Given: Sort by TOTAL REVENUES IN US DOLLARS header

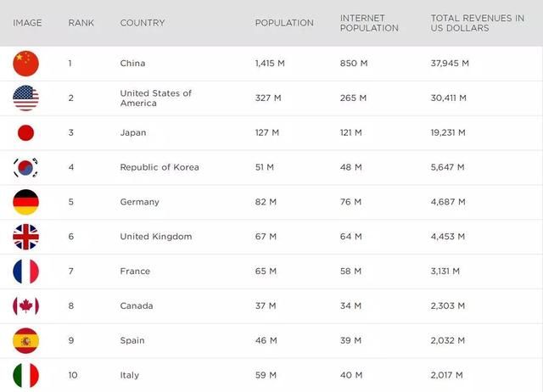Looking at the screenshot, I should tap(477, 23).
